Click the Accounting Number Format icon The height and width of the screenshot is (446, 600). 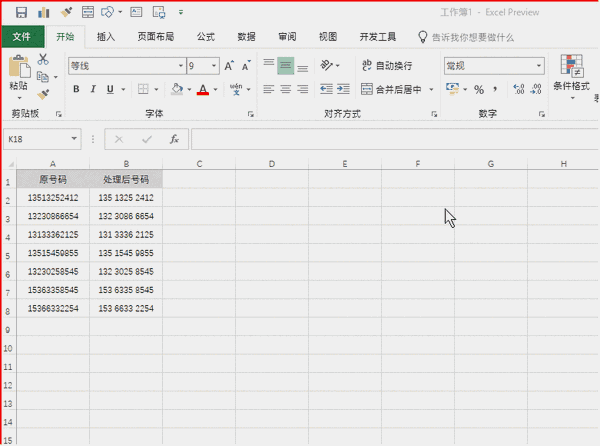click(x=452, y=90)
